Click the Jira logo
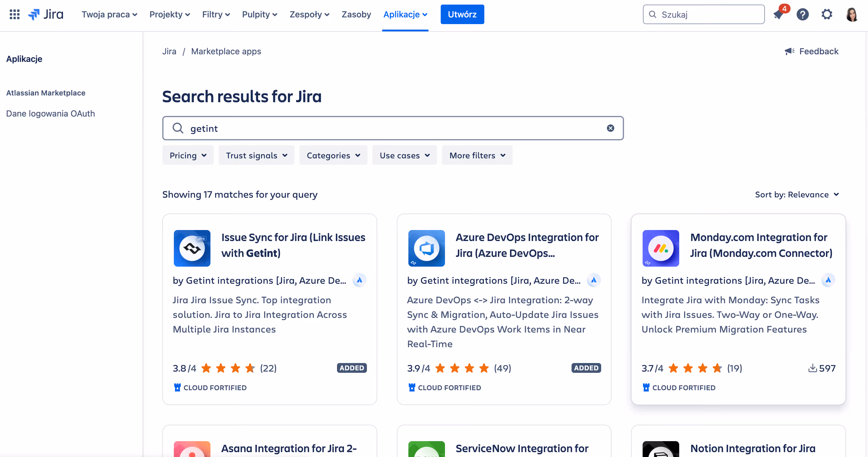868x457 pixels. (x=46, y=15)
